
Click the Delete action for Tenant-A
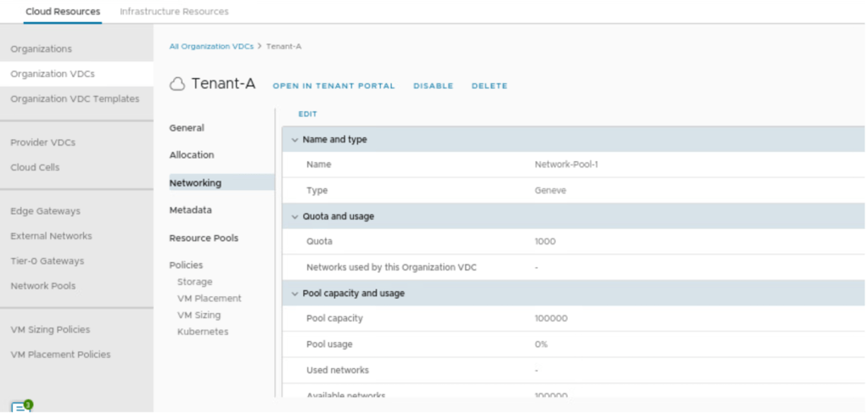click(489, 86)
